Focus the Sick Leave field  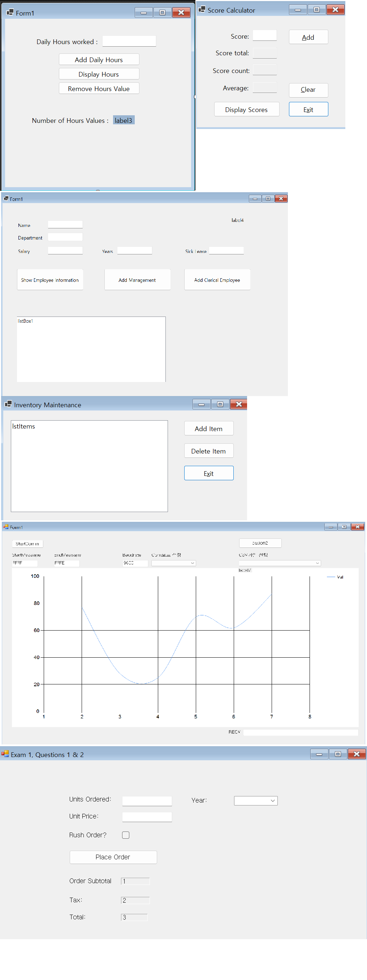(x=226, y=250)
